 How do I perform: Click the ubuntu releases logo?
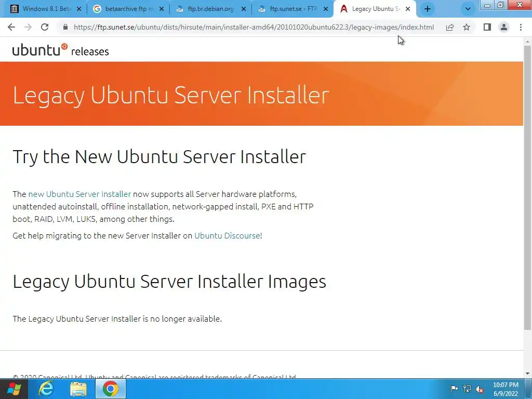pyautogui.click(x=60, y=50)
